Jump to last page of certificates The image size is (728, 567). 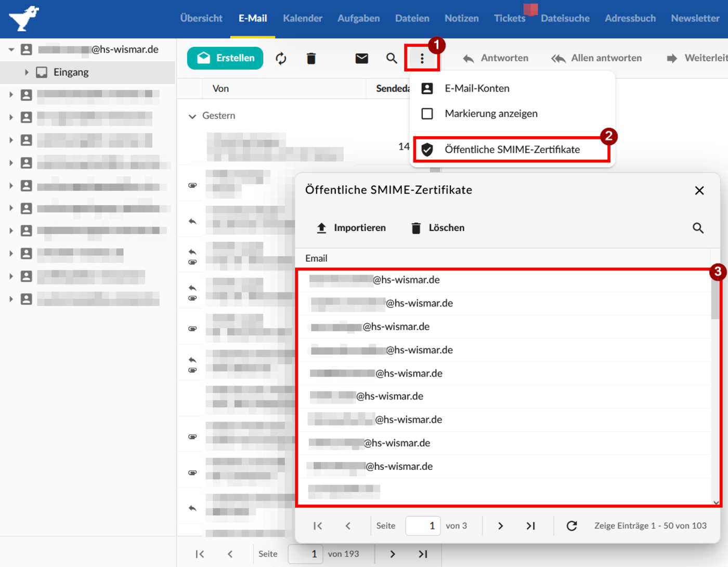[530, 526]
